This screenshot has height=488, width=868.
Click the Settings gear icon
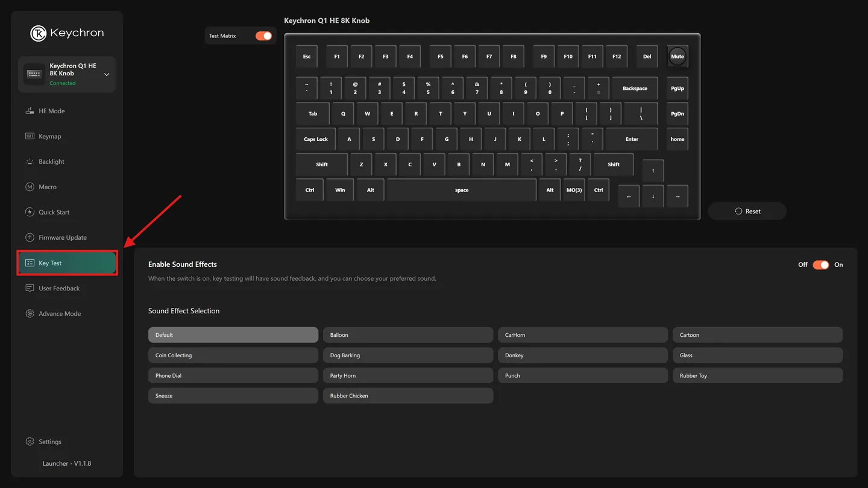[x=30, y=442]
